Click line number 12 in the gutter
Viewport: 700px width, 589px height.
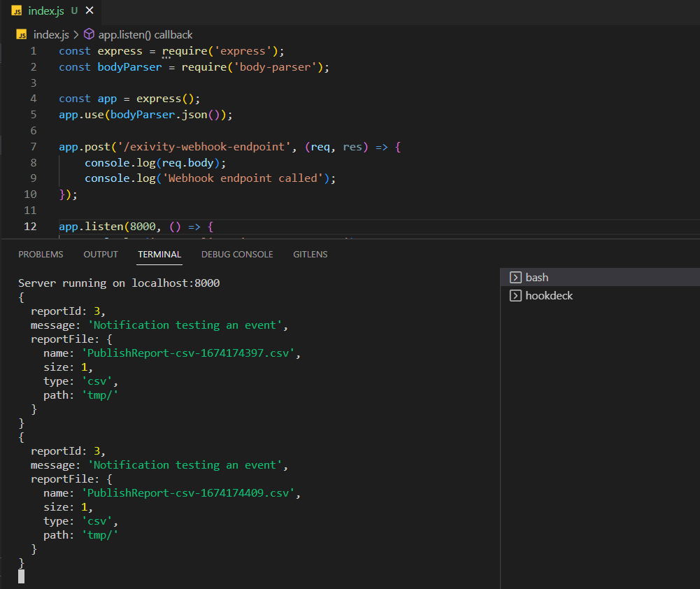coord(30,226)
